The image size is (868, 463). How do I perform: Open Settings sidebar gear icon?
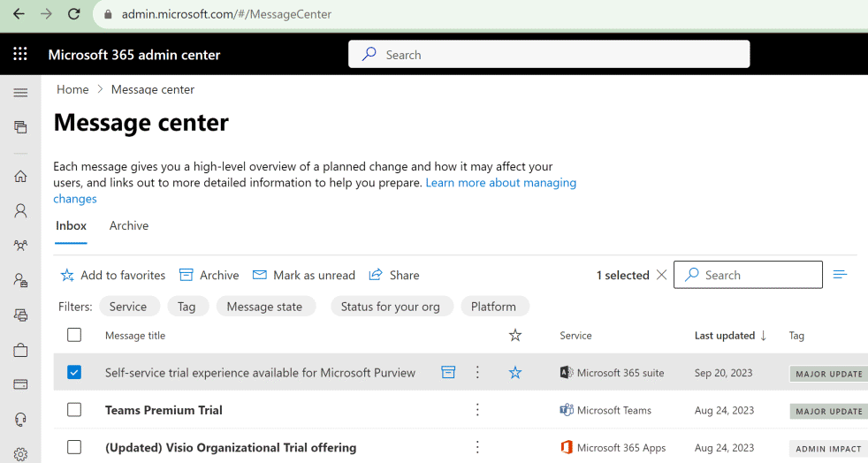[x=20, y=454]
